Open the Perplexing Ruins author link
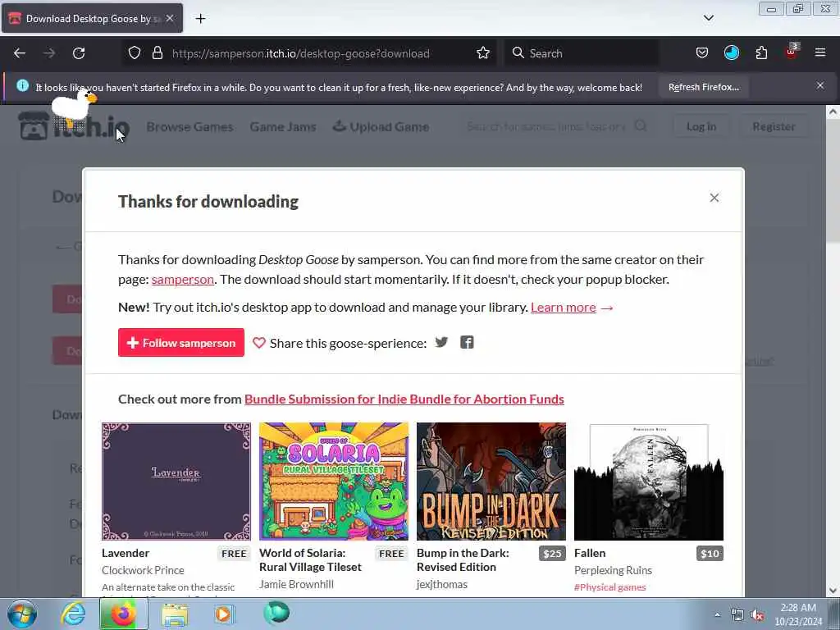The height and width of the screenshot is (630, 840). tap(613, 570)
